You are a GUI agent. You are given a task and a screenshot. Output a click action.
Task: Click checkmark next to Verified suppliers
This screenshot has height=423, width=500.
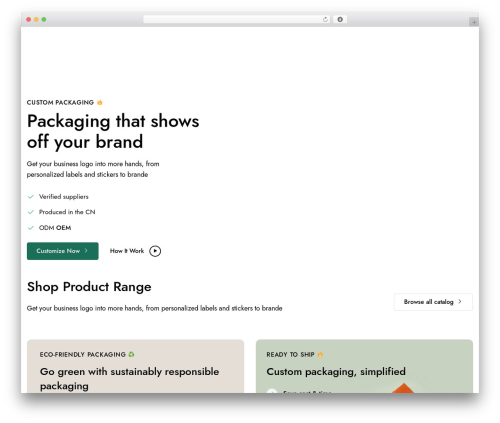pos(31,197)
